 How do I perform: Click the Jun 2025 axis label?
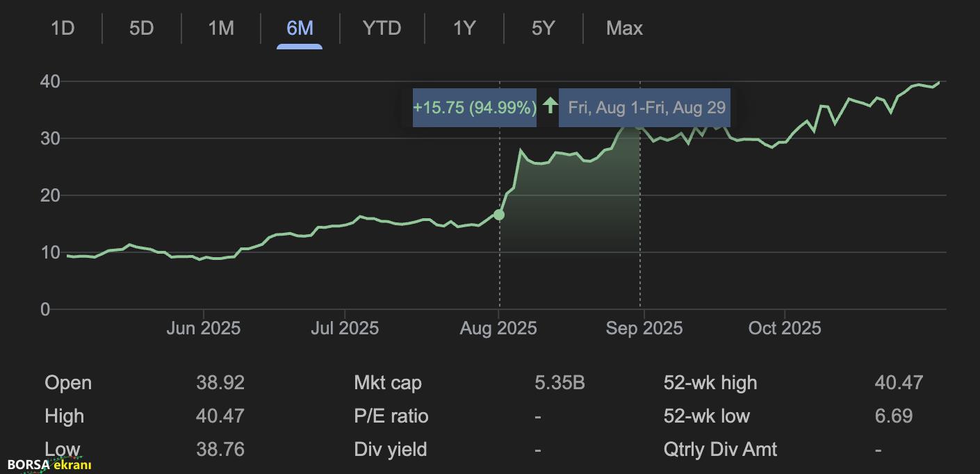tap(203, 328)
